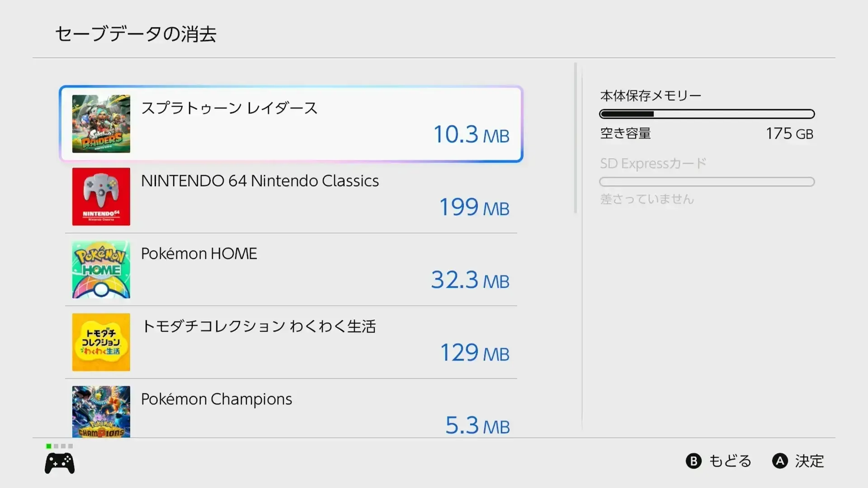The image size is (868, 488).
Task: Click the 175 GB free space value
Action: [x=789, y=134]
